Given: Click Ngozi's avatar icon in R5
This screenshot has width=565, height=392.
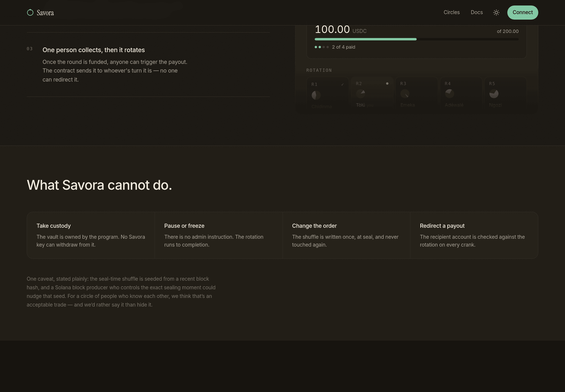Looking at the screenshot, I should (494, 93).
